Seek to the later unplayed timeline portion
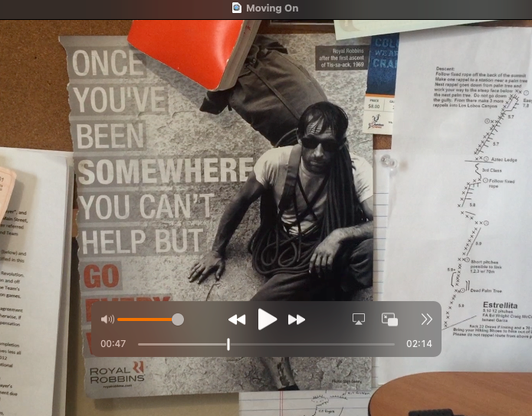Viewport: 532px width, 416px height. pos(312,345)
